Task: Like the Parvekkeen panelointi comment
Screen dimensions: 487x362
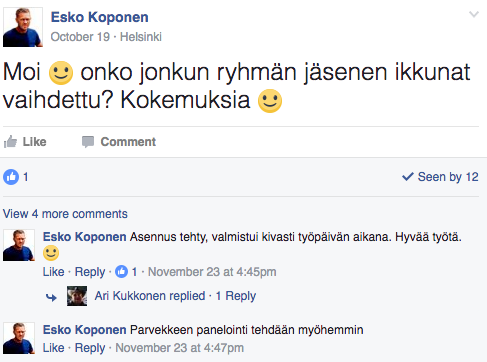Action: pos(53,348)
